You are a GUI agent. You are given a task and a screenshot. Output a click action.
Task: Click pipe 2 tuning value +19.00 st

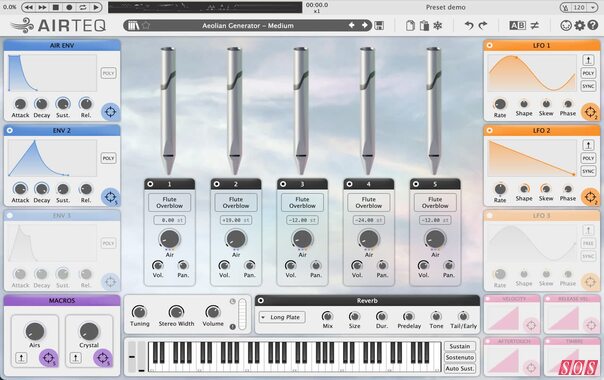tap(236, 220)
